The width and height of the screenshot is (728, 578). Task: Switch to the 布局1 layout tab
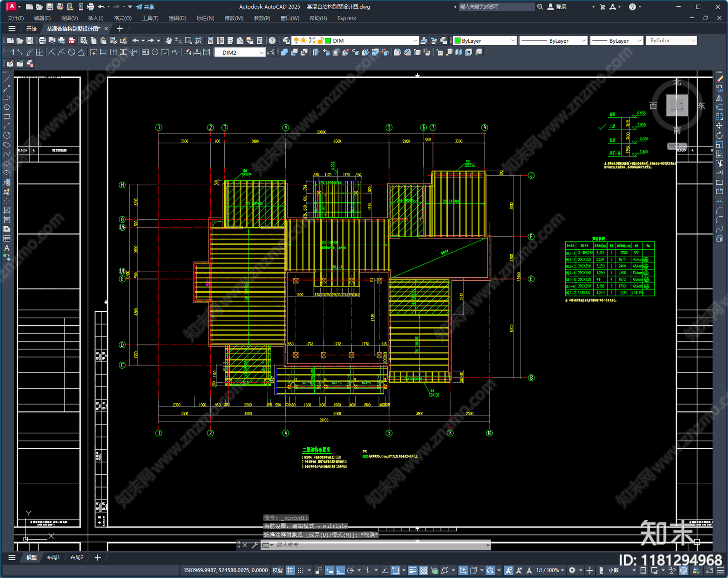(53, 558)
